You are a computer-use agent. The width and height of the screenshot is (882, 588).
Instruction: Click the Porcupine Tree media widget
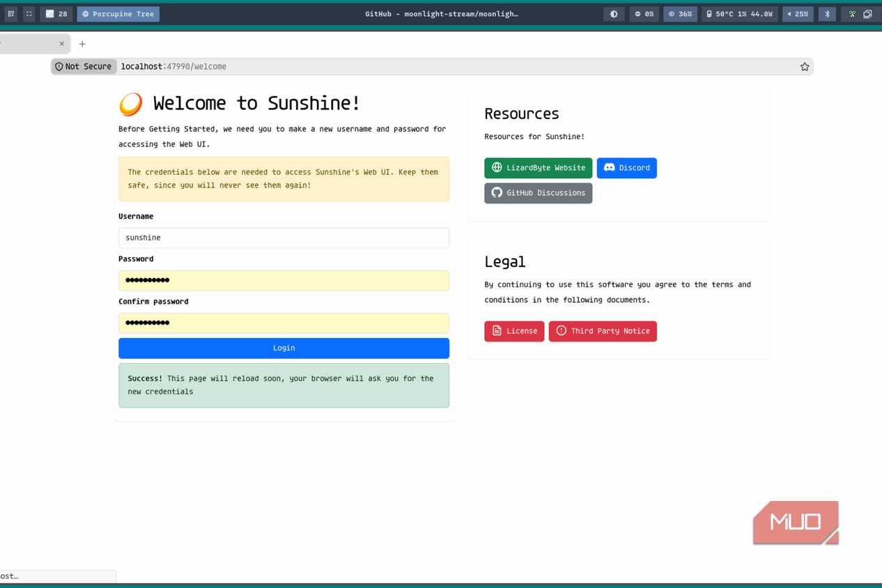[x=118, y=14]
